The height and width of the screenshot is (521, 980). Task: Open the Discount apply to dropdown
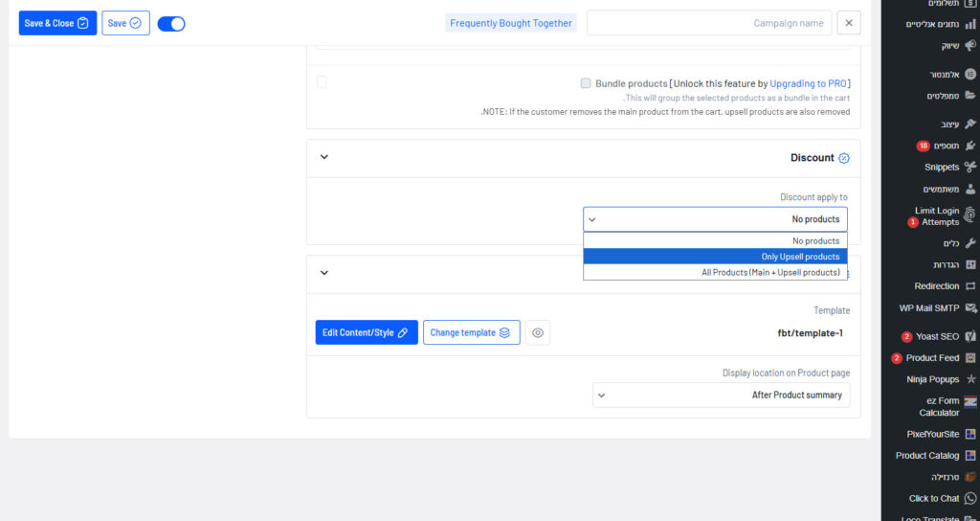pyautogui.click(x=715, y=219)
